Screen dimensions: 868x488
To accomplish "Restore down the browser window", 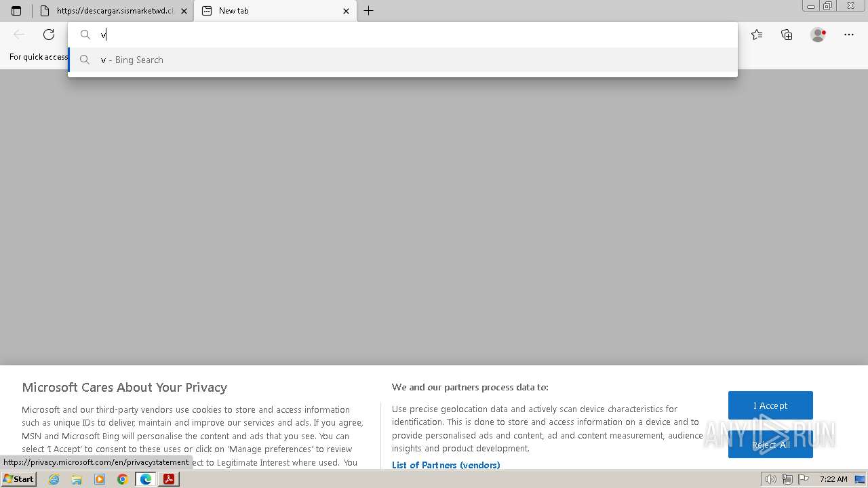I will pos(827,6).
